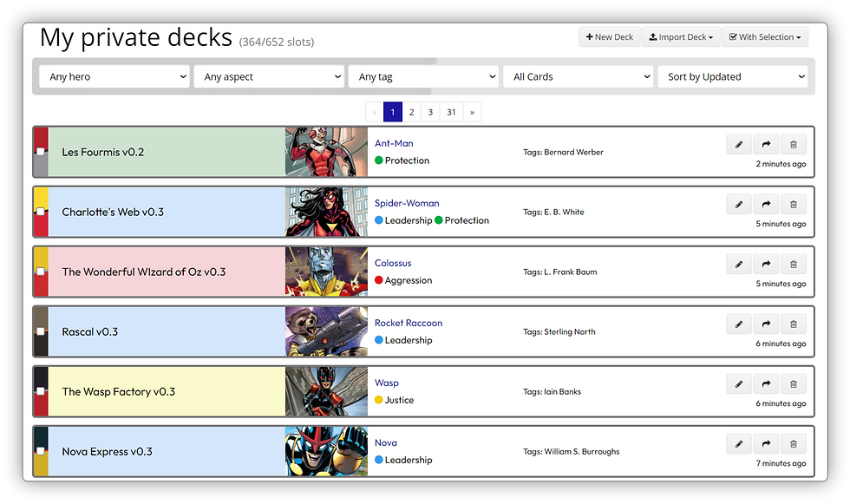Open the Charlotte's Web v0.3 deck name
Image resolution: width=850 pixels, height=504 pixels.
(113, 212)
